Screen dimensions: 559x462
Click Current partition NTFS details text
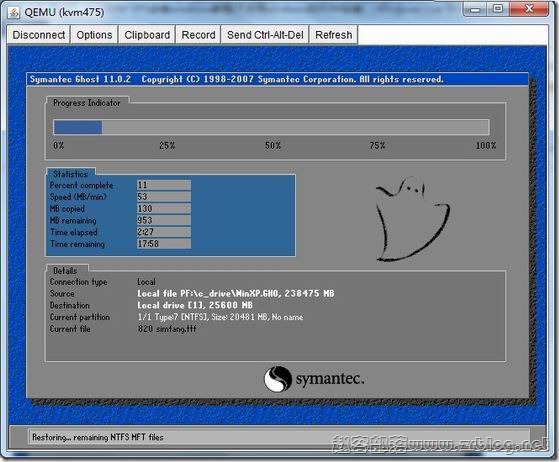(x=220, y=317)
